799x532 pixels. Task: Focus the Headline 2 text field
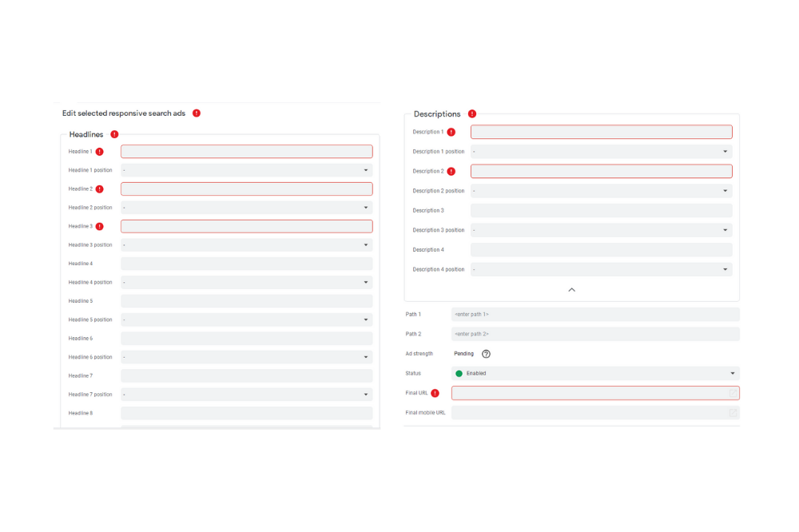coord(247,189)
